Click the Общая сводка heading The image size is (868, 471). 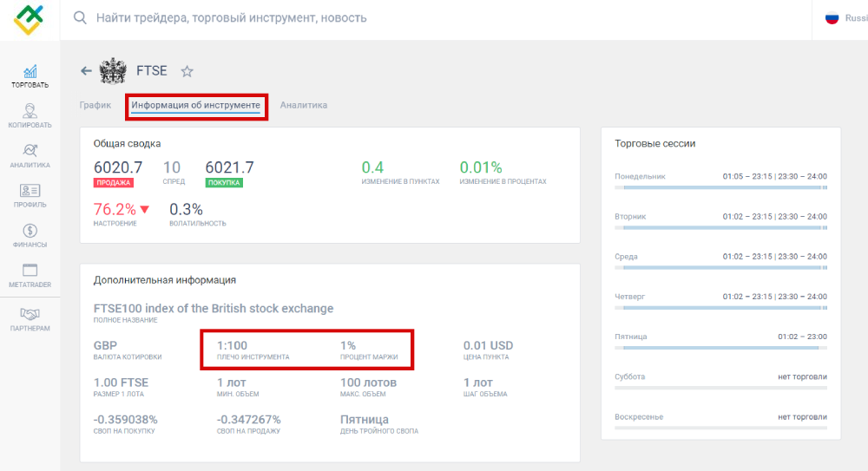click(x=127, y=143)
